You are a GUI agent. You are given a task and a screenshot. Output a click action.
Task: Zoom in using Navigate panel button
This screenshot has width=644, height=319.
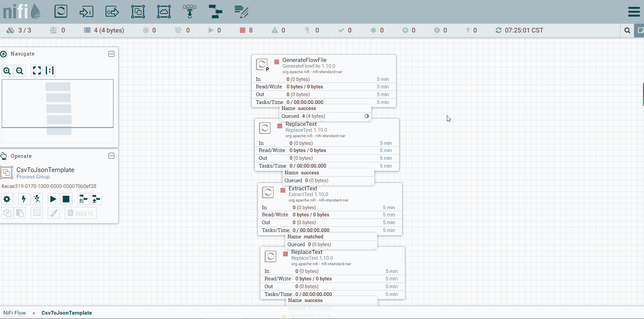7,71
